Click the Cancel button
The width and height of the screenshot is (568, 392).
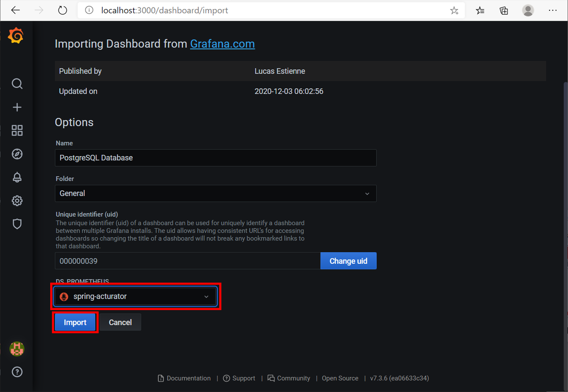click(x=120, y=322)
